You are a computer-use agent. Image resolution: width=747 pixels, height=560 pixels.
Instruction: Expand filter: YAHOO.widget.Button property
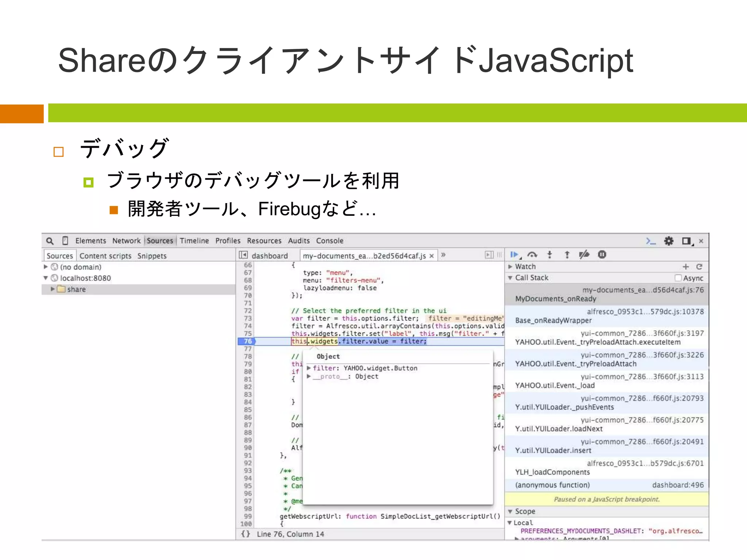click(x=309, y=368)
